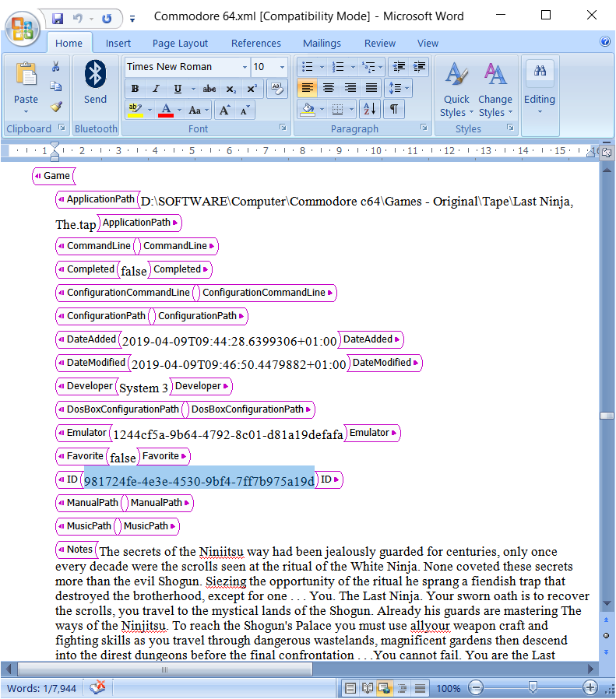Open the Review tab
This screenshot has height=699, width=616.
tap(380, 43)
